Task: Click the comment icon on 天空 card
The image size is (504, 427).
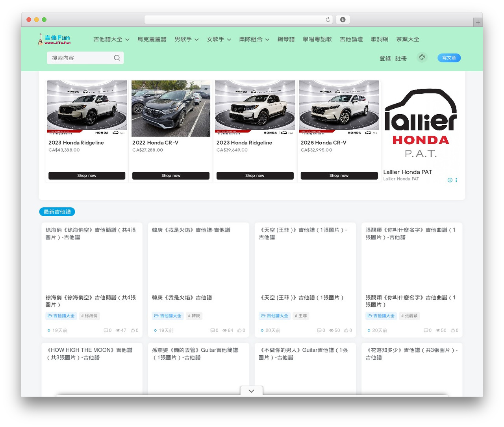Action: click(x=319, y=330)
